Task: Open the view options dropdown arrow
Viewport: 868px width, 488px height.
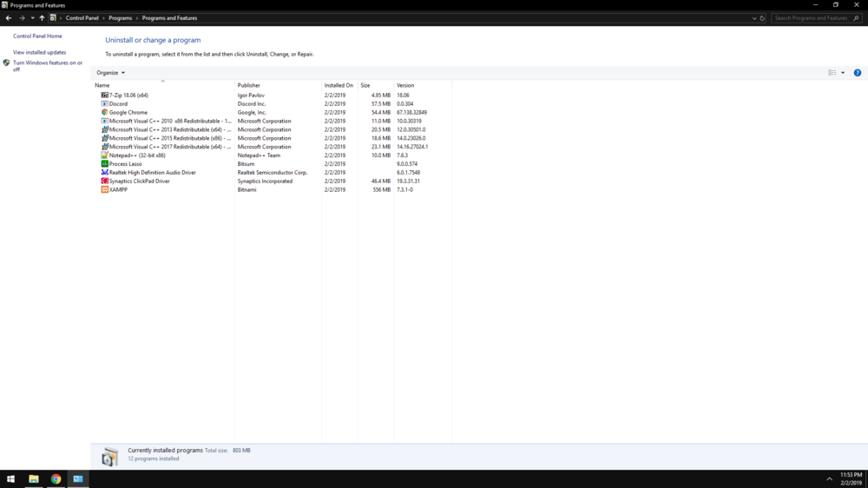Action: [843, 73]
